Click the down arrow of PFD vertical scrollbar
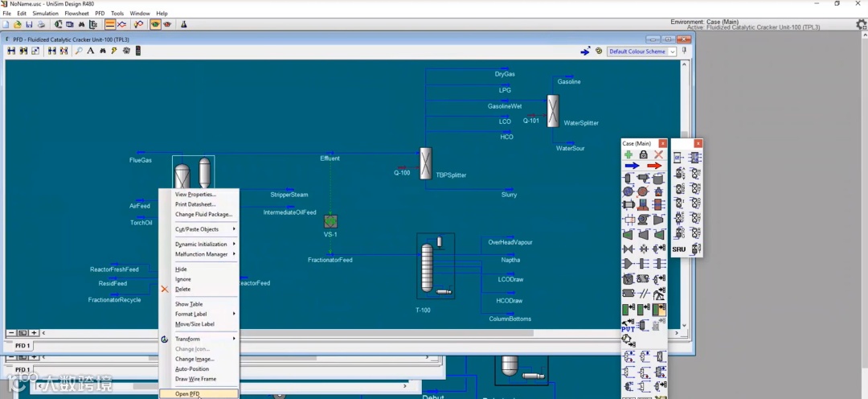868x399 pixels. 684,326
